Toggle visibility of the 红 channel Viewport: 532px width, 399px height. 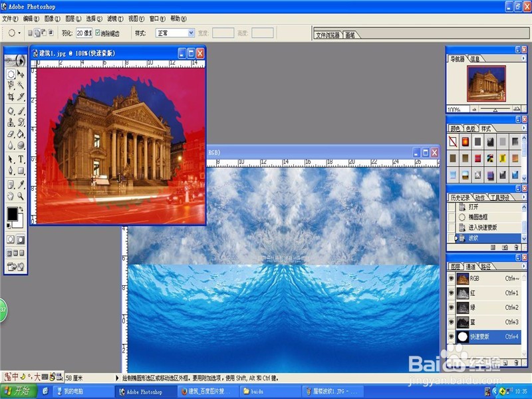click(451, 293)
